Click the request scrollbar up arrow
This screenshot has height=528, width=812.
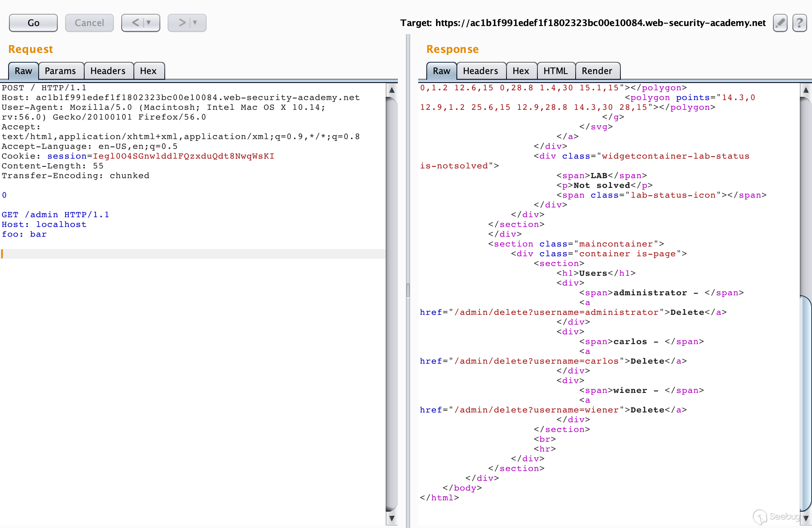click(x=392, y=90)
